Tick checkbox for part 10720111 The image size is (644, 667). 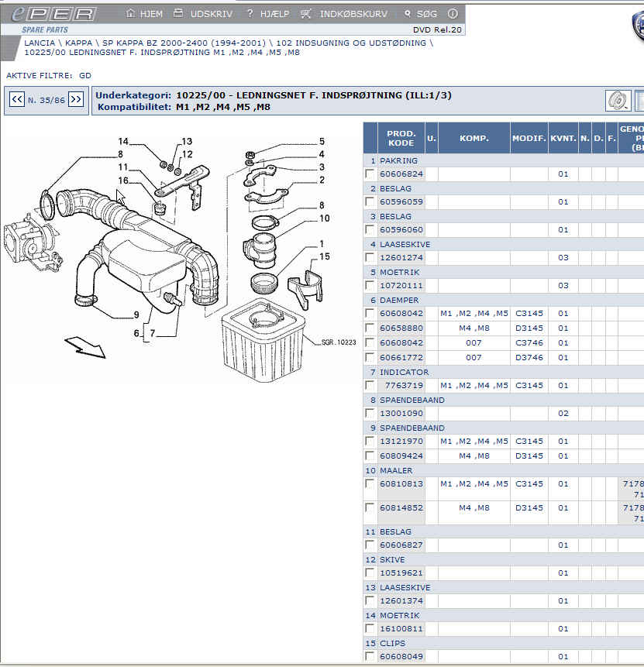pyautogui.click(x=370, y=285)
